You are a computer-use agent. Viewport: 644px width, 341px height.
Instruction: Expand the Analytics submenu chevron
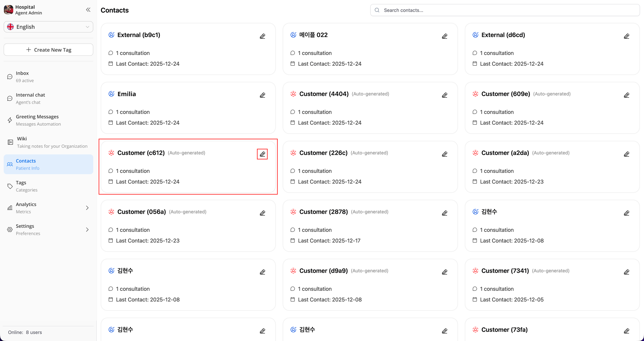(x=87, y=208)
